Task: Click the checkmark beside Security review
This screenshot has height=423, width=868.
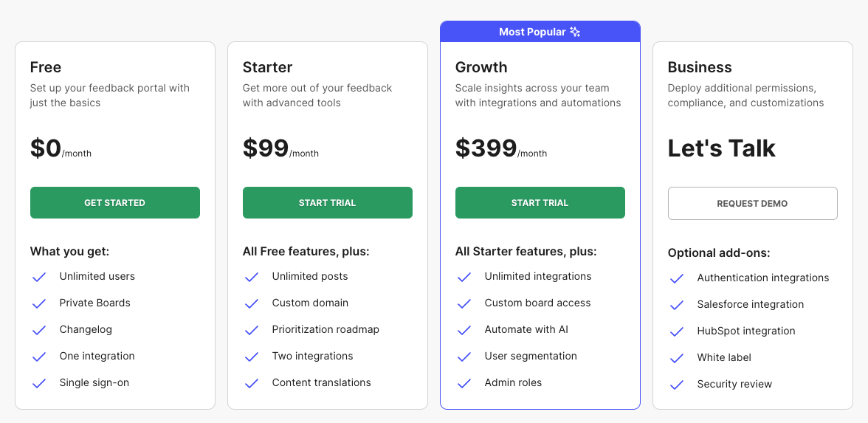Action: (677, 385)
